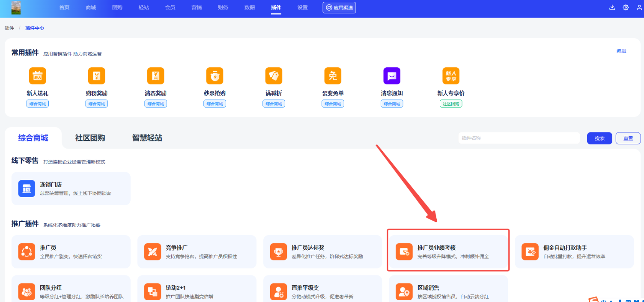Open the 推广员业绩考核 plugin card
Screen dimensions: 644x302
448,251
